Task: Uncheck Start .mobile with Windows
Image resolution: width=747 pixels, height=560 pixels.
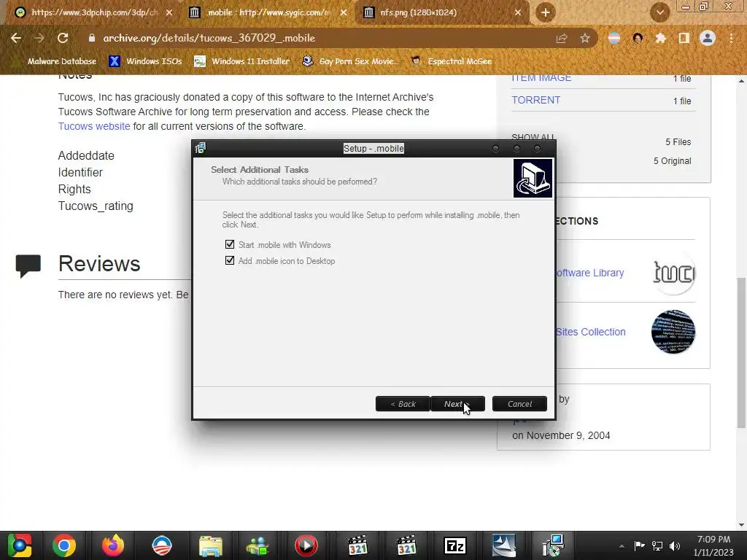Action: click(x=230, y=244)
